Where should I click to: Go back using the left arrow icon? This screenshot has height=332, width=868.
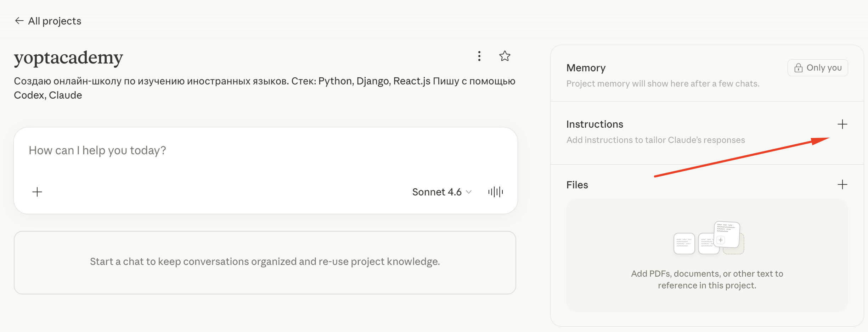(x=19, y=21)
